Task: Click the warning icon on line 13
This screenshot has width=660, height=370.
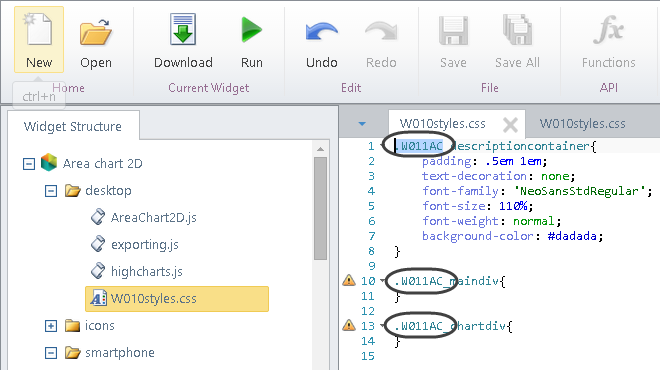Action: pyautogui.click(x=349, y=325)
